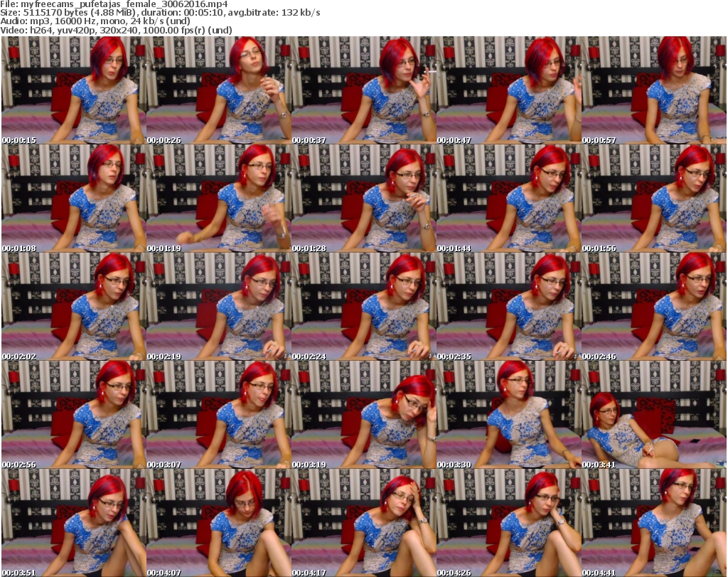This screenshot has height=577, width=728.
Task: Open the frame stamped 00:01:44
Action: (508, 198)
